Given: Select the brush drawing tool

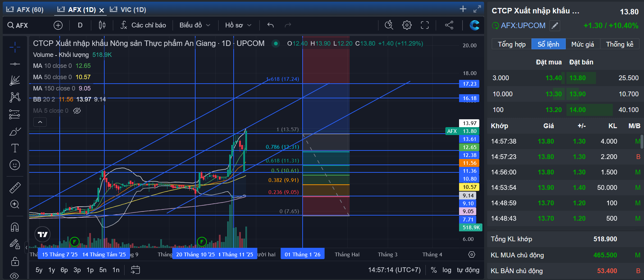Looking at the screenshot, I should point(14,132).
